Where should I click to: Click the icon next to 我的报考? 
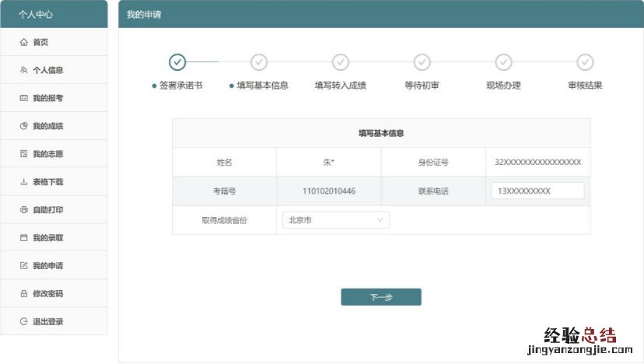click(x=23, y=98)
